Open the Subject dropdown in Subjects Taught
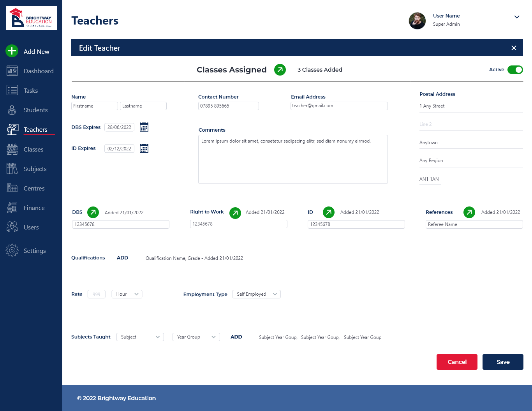Viewport: 532px width, 411px height. [x=140, y=337]
